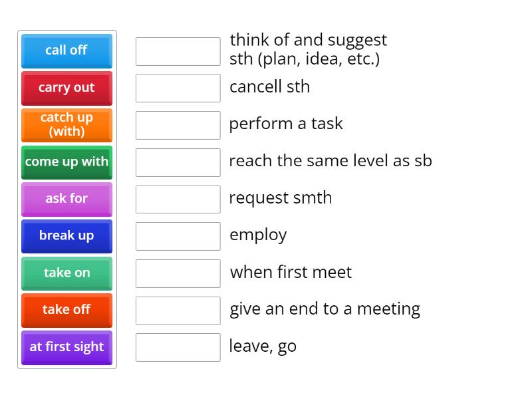Image resolution: width=532 pixels, height=399 pixels.
Task: Select the 'take off' tile
Action: [66, 311]
